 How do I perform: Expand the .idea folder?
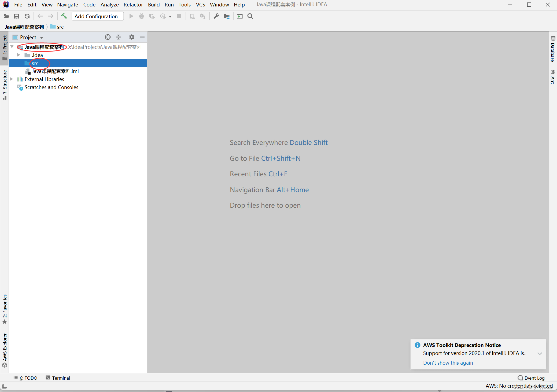tap(19, 55)
